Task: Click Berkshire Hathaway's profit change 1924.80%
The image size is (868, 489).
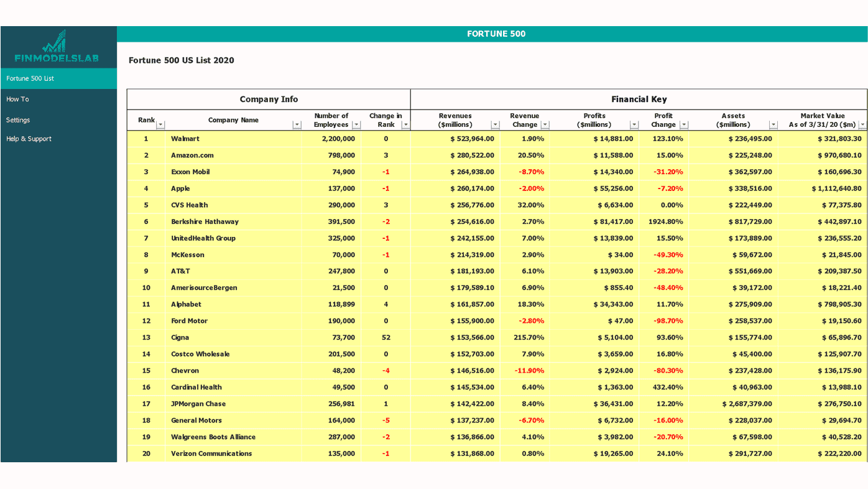Action: (x=665, y=221)
